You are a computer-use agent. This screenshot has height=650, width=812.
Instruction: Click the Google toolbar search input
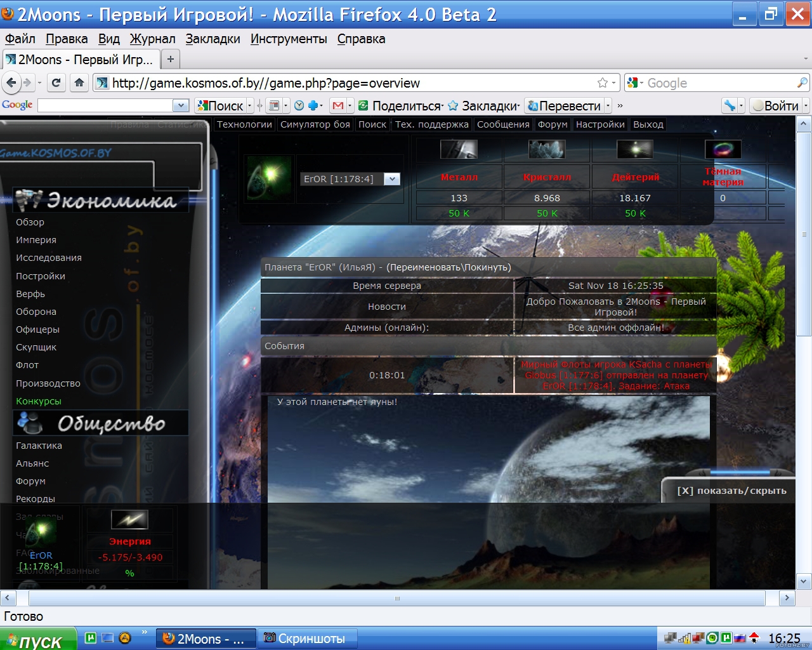[x=105, y=105]
